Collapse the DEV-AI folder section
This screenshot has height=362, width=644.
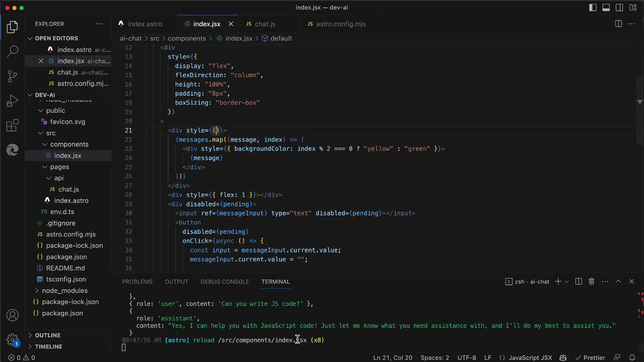click(x=68, y=95)
